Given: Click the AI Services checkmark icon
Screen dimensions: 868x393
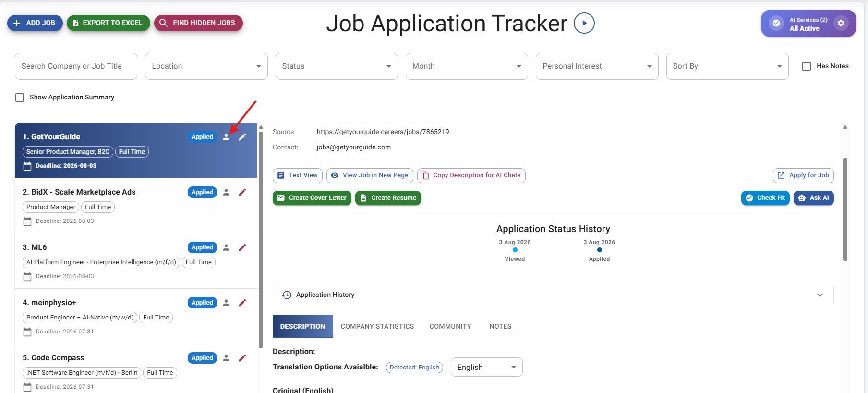Looking at the screenshot, I should tap(776, 23).
